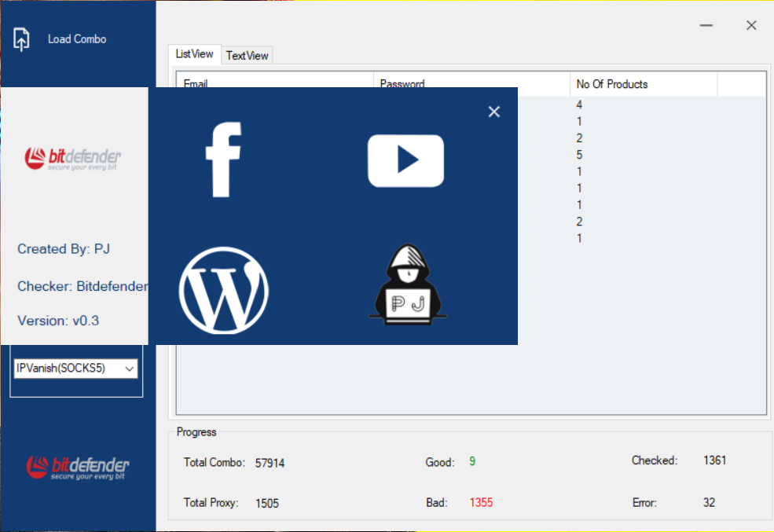The height and width of the screenshot is (532, 774).
Task: Switch to the ListView tab
Action: point(195,54)
